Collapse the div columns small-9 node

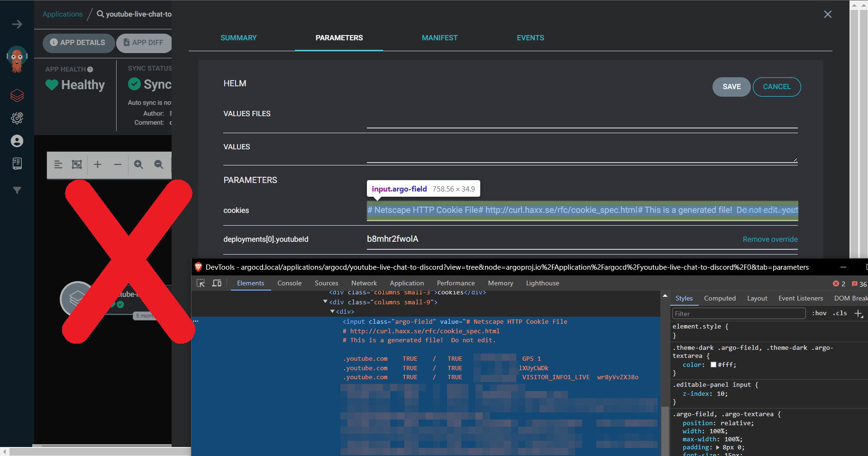pyautogui.click(x=325, y=302)
